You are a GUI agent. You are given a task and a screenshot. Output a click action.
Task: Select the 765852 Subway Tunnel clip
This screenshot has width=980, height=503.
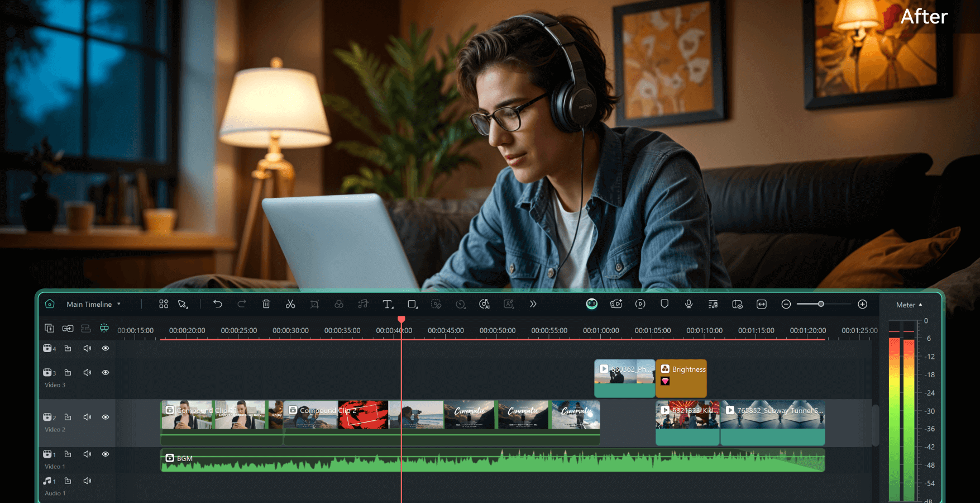click(x=773, y=422)
